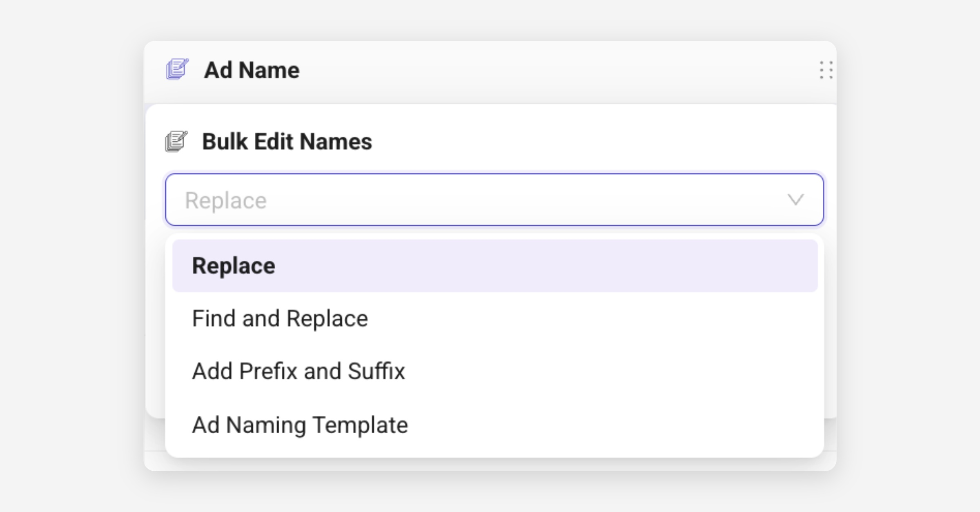Click the Bulk Edit Names icon

176,141
